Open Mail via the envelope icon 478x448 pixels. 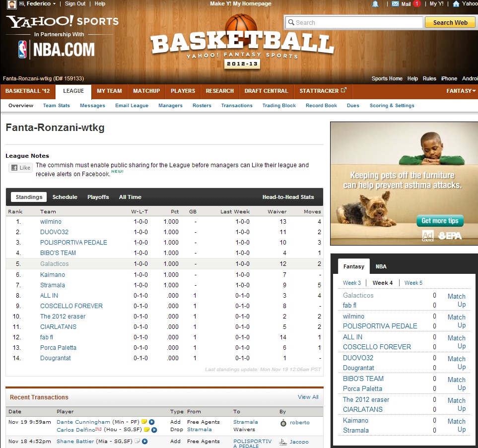(395, 4)
